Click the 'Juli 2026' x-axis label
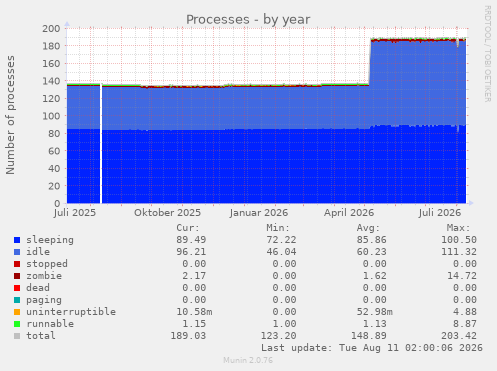Screen dimensions: 497x371 440,213
